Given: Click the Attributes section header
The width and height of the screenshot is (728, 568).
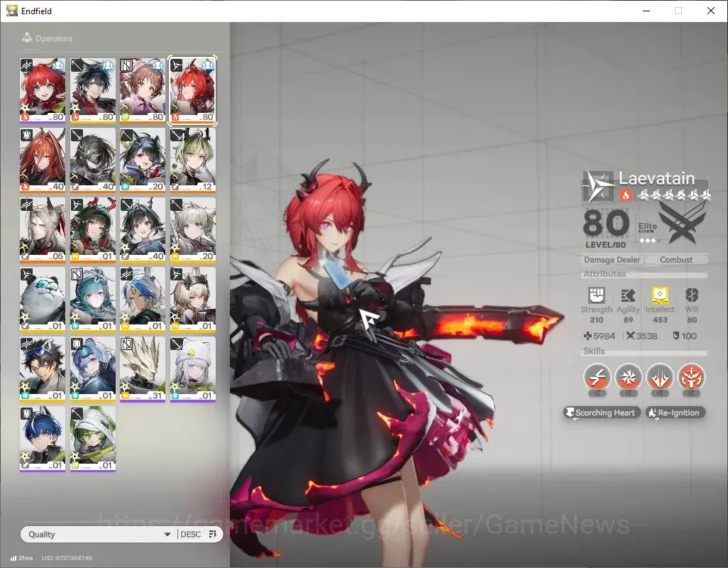Looking at the screenshot, I should pyautogui.click(x=605, y=274).
